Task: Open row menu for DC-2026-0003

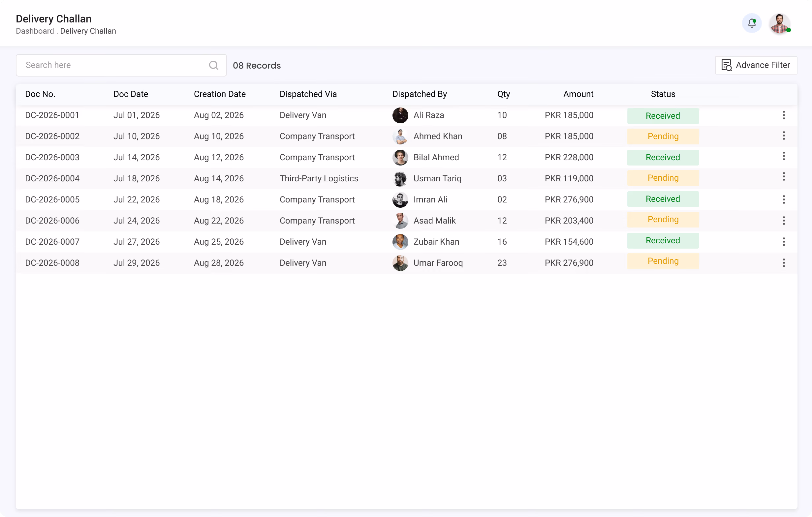Action: 784,156
